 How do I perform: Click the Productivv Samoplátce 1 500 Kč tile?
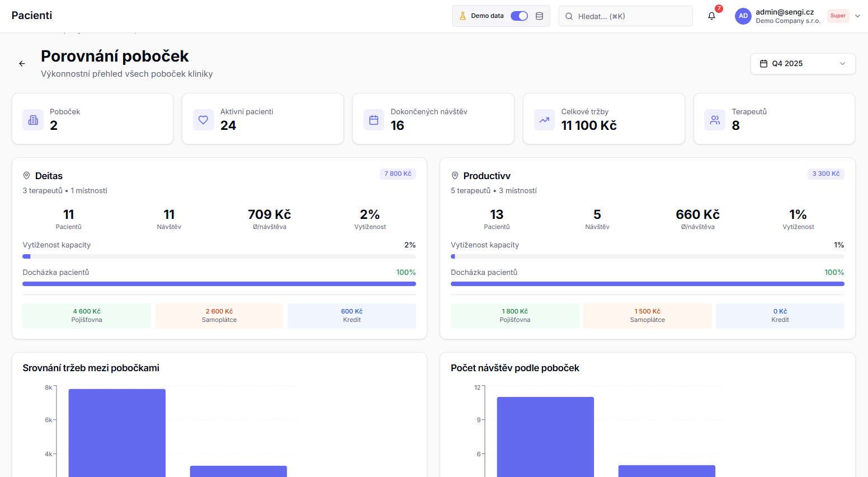tap(647, 316)
